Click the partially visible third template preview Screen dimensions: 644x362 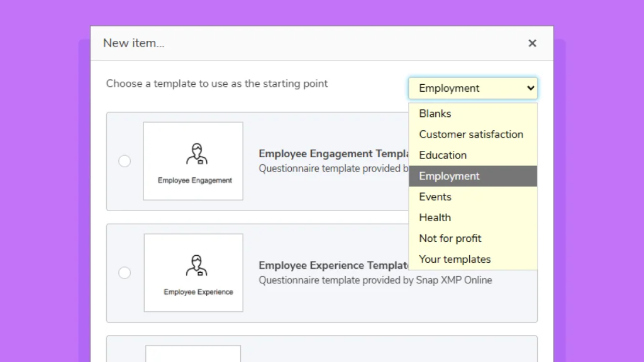coord(193,355)
